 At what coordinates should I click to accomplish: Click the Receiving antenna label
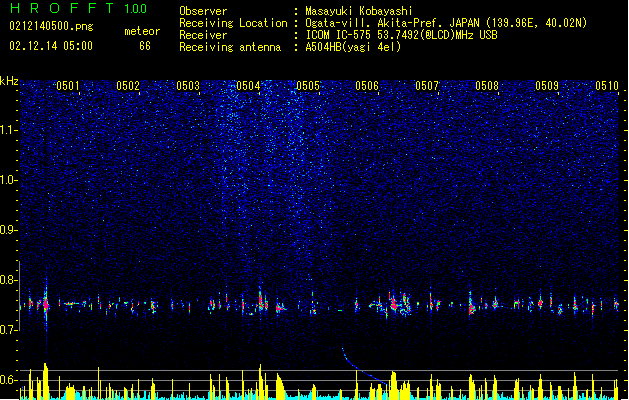coord(230,47)
